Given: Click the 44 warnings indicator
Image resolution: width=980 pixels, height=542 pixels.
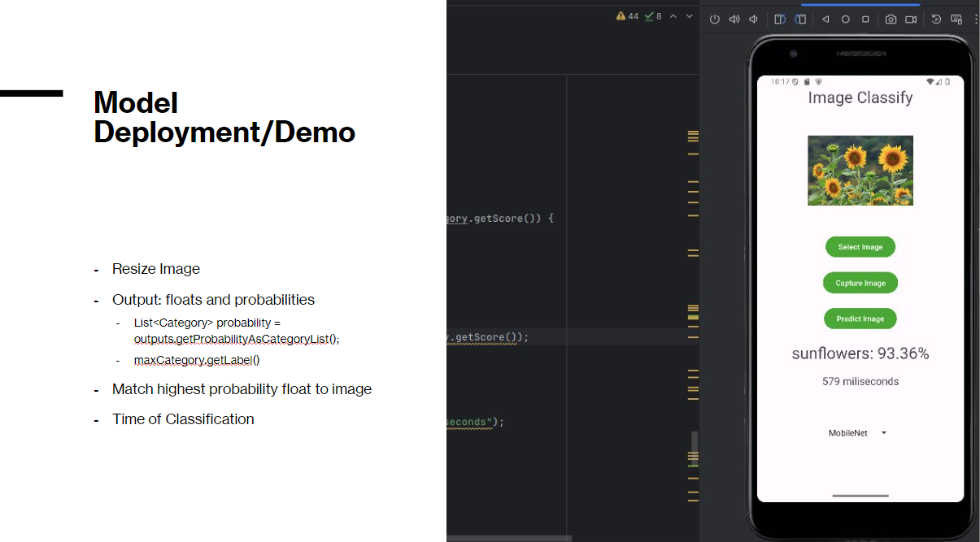Looking at the screenshot, I should (627, 16).
